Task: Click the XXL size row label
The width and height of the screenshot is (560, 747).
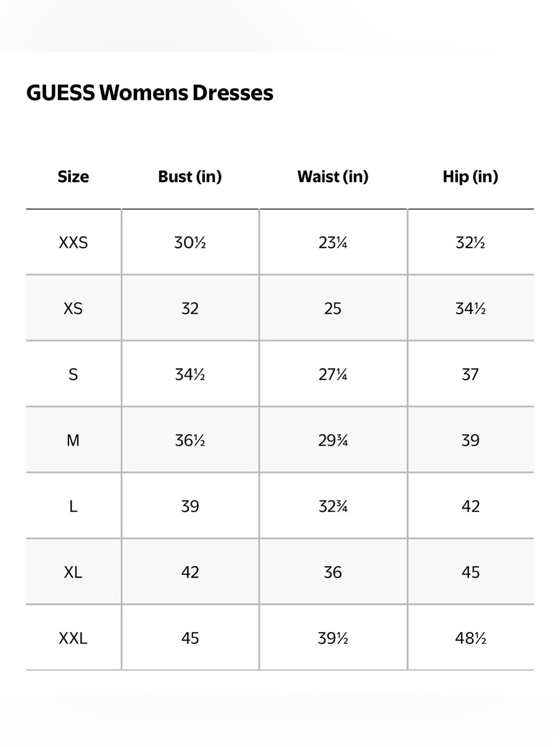Action: (73, 638)
